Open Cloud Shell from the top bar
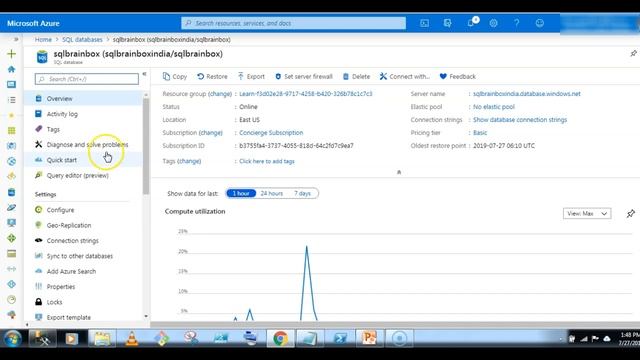The image size is (640, 360). point(424,23)
